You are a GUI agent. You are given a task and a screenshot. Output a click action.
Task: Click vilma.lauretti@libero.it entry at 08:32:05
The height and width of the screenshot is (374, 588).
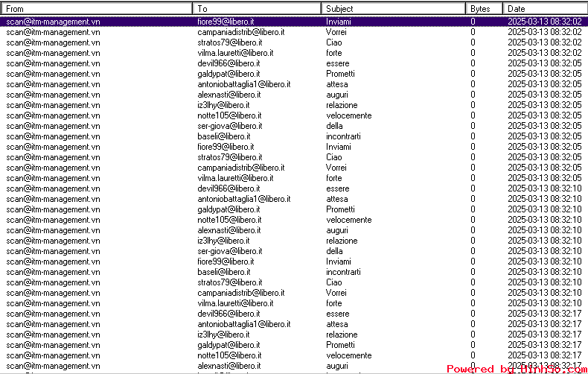point(294,178)
